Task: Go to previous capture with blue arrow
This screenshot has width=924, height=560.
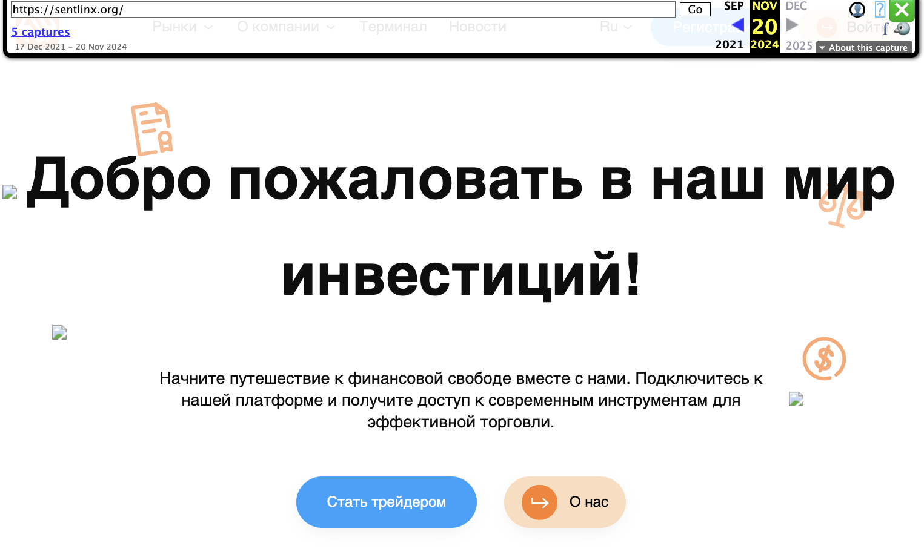Action: pyautogui.click(x=737, y=25)
